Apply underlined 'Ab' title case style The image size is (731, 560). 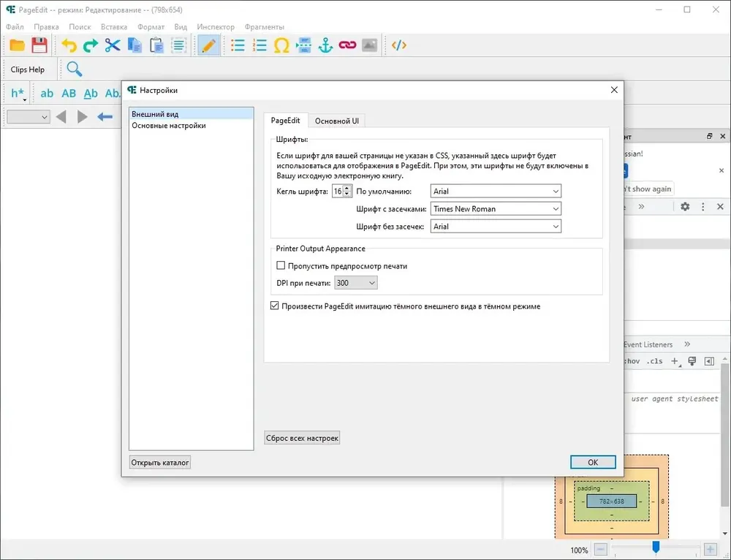91,94
